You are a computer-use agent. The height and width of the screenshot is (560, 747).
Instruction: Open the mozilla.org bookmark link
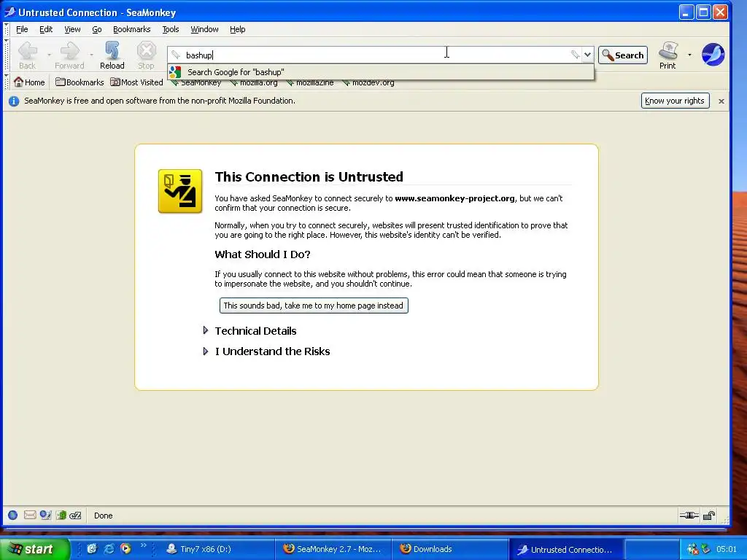click(253, 83)
